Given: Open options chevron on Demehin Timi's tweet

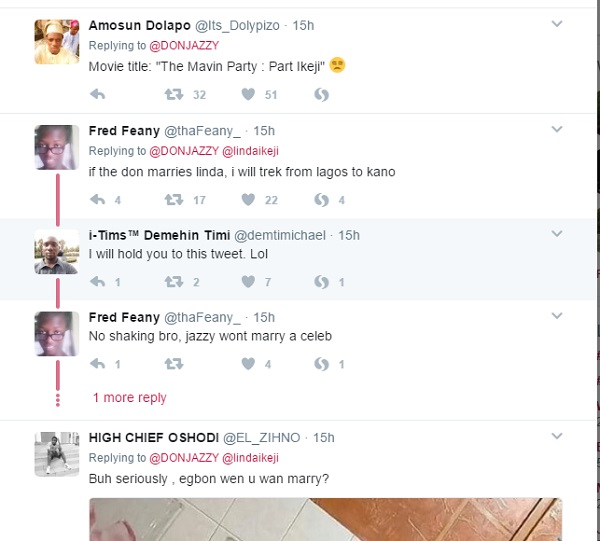Looking at the screenshot, I should click(x=557, y=234).
